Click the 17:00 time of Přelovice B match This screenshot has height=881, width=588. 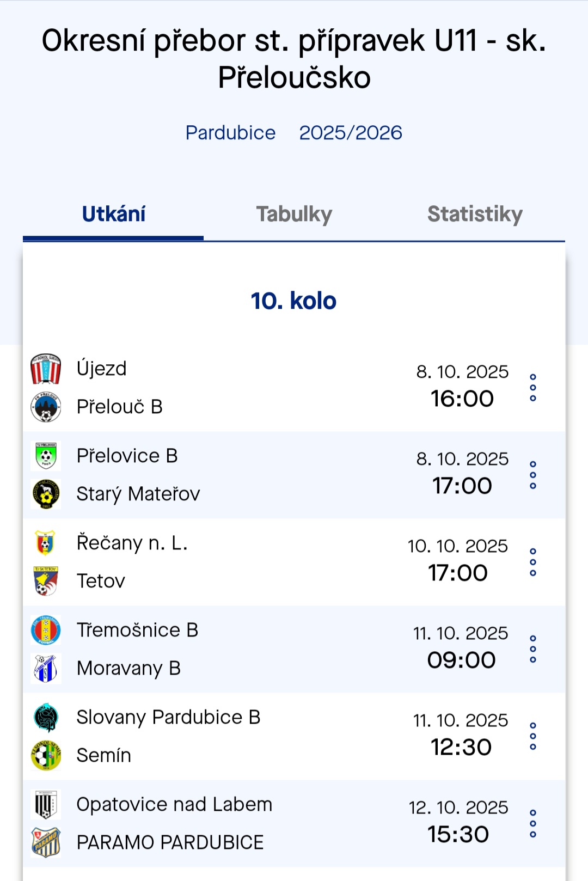(x=462, y=486)
